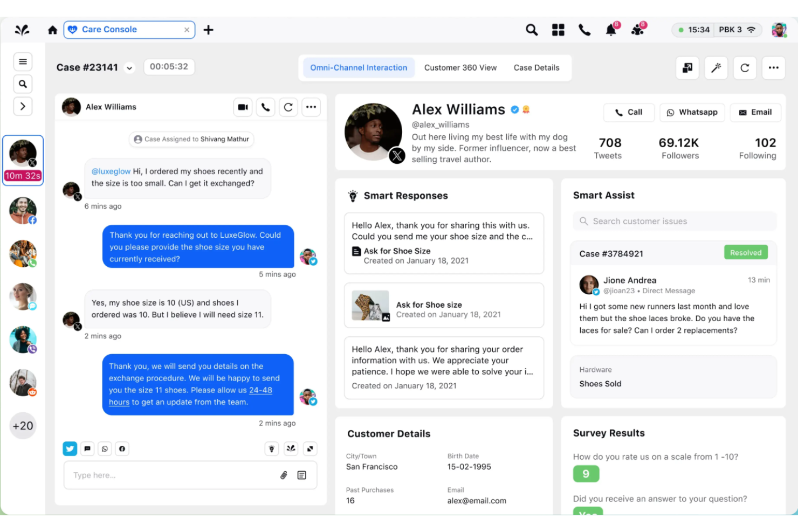This screenshot has width=798, height=532.
Task: Switch the reply channel to Facebook
Action: pos(122,448)
